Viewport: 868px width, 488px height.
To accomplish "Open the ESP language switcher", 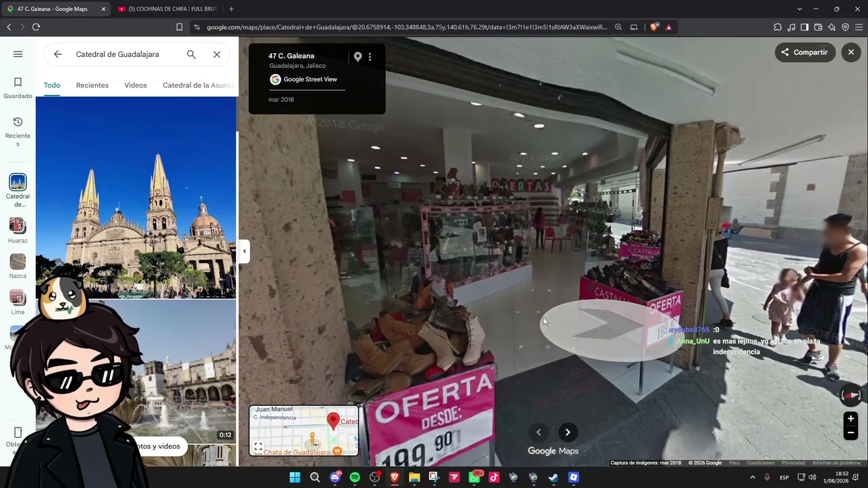I will 785,477.
